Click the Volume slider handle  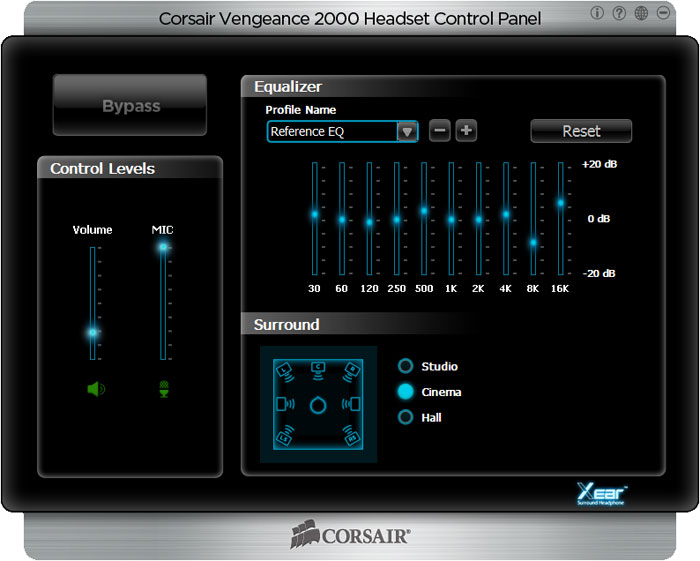tap(93, 332)
